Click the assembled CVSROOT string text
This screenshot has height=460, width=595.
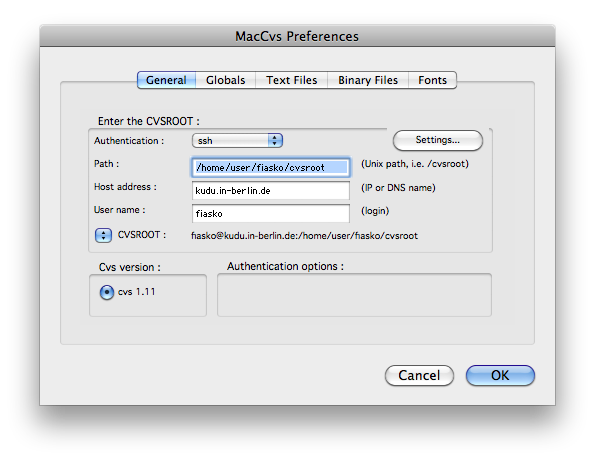304,236
